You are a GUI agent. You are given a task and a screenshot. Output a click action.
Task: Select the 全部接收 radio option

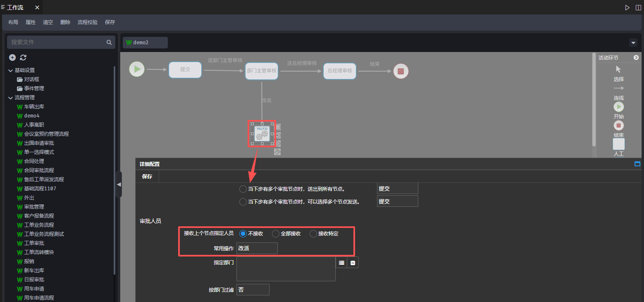click(x=276, y=234)
